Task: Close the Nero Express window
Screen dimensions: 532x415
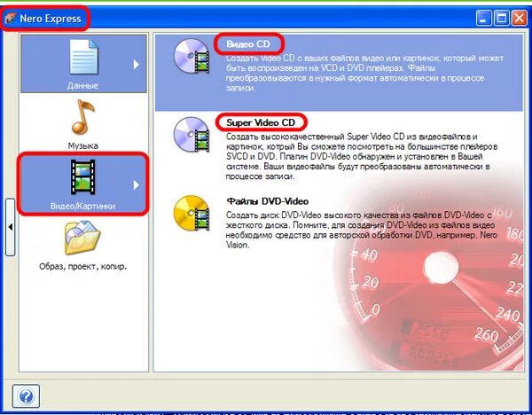Action: tap(520, 18)
